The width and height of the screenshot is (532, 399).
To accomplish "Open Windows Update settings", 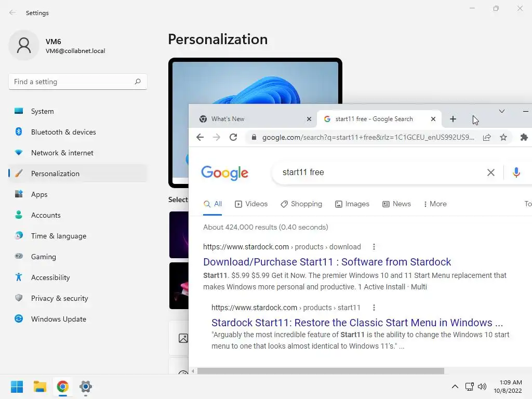I will [x=78, y=319].
